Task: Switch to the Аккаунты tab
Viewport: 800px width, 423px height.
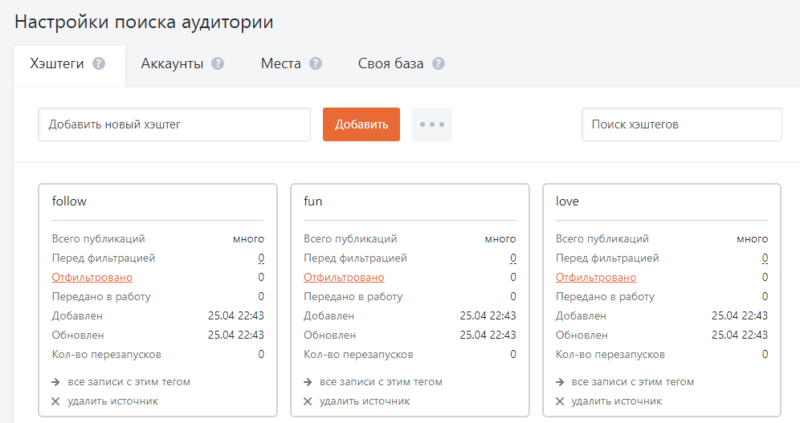Action: [172, 64]
